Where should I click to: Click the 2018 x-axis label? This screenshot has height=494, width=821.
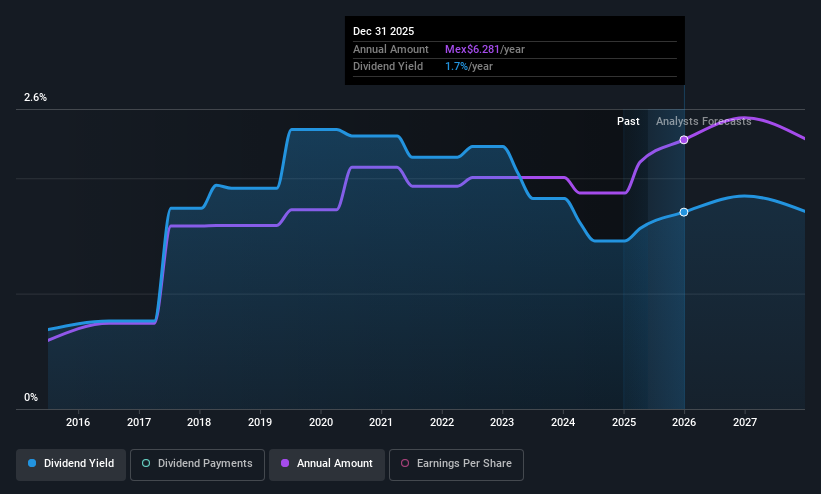pyautogui.click(x=199, y=422)
